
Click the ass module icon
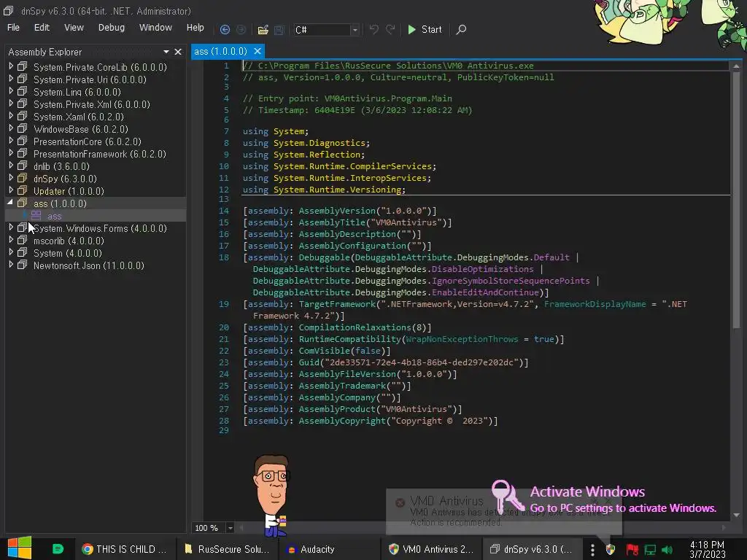(x=36, y=216)
